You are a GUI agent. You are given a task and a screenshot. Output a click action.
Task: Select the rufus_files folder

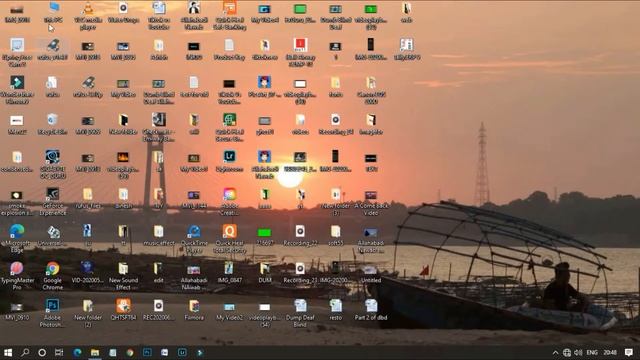[x=88, y=198]
